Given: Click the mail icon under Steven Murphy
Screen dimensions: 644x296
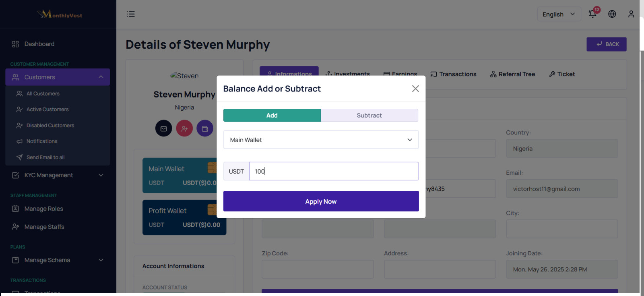Looking at the screenshot, I should coord(164,128).
